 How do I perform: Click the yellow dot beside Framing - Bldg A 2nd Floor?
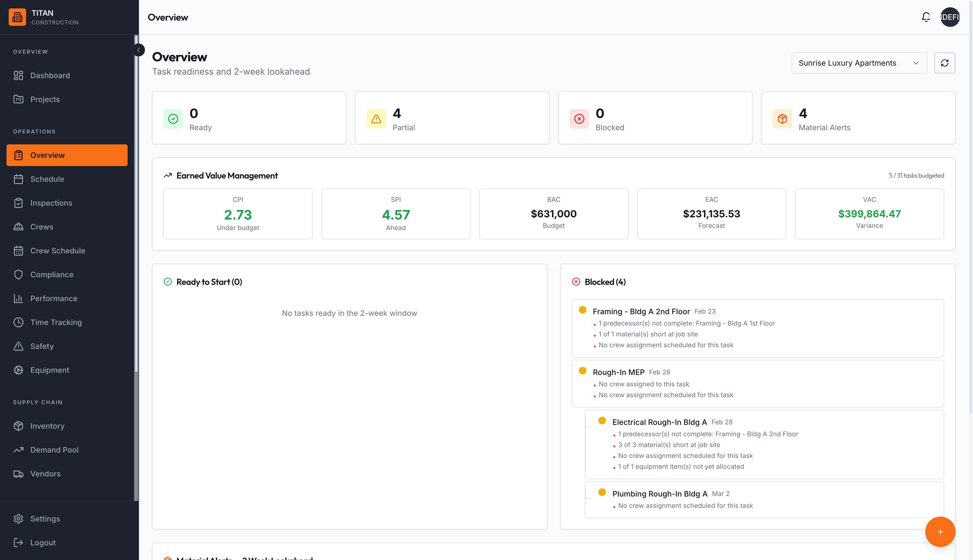(583, 310)
